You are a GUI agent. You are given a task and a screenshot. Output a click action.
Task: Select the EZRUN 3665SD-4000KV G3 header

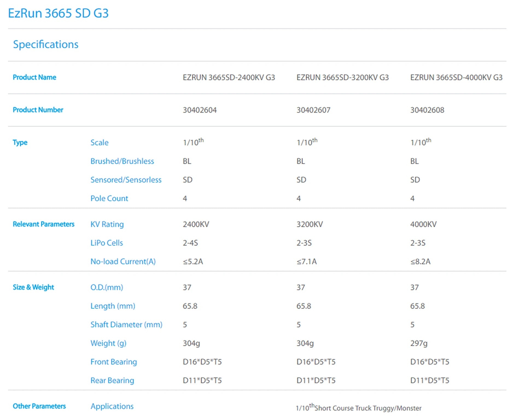coord(456,77)
